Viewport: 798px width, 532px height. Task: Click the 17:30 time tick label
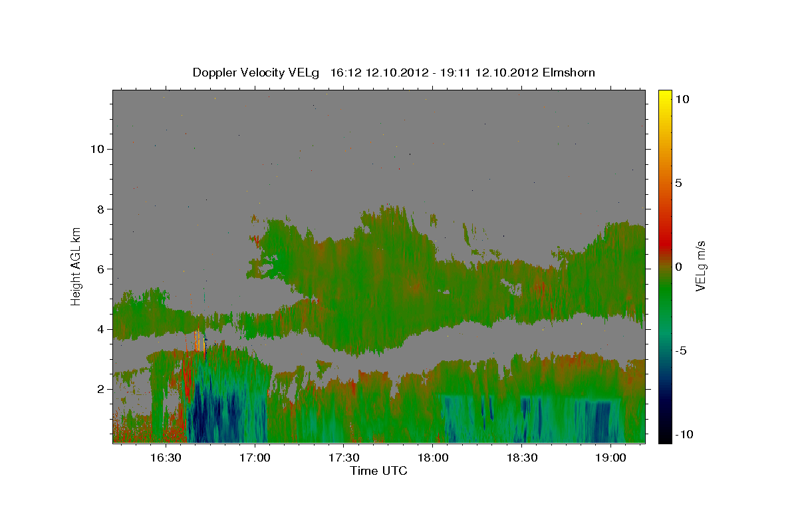[343, 458]
